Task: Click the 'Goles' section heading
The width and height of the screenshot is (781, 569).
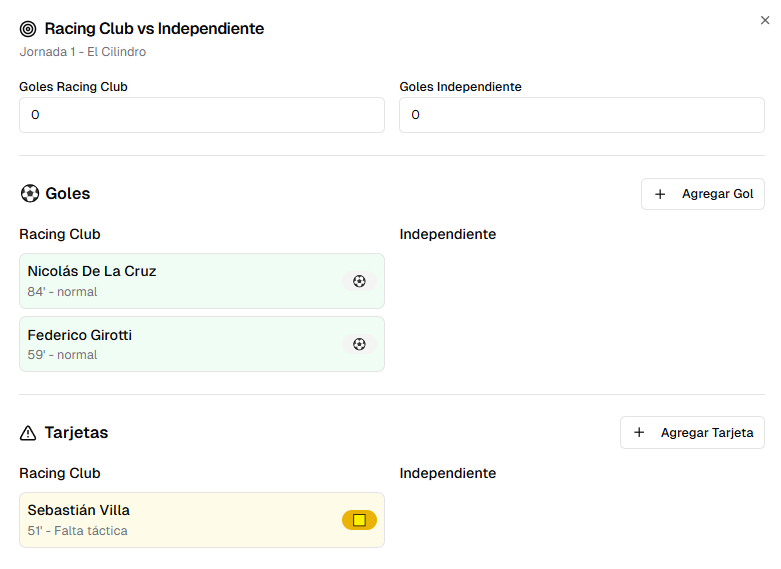Action: (68, 193)
